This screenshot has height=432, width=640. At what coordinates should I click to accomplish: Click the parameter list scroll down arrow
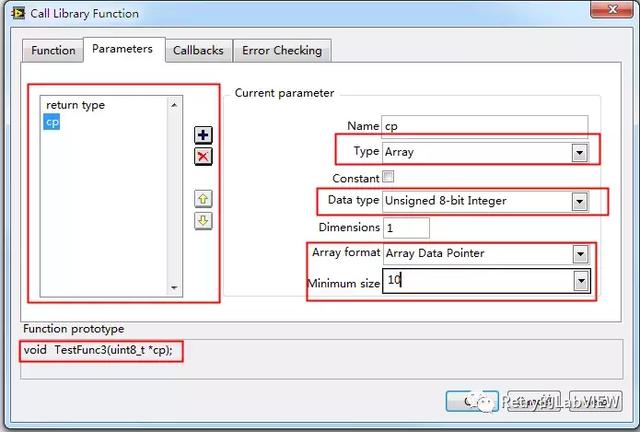click(x=174, y=288)
